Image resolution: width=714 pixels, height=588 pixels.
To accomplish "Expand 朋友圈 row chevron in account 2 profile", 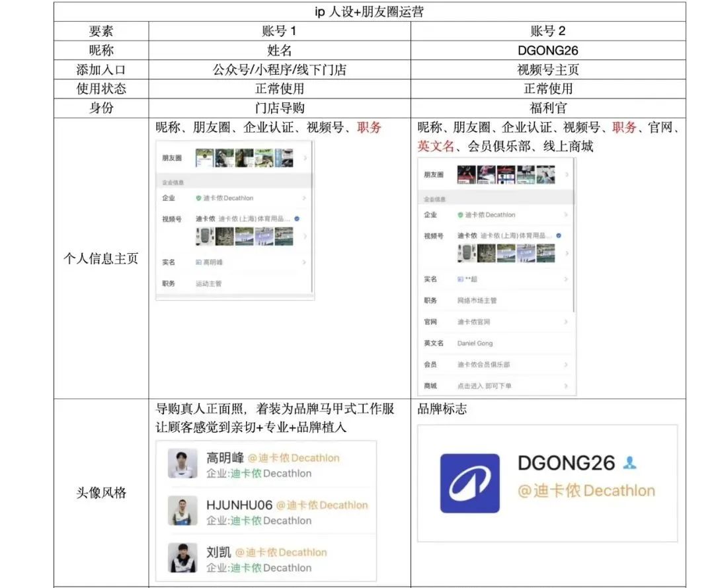I will pyautogui.click(x=567, y=175).
